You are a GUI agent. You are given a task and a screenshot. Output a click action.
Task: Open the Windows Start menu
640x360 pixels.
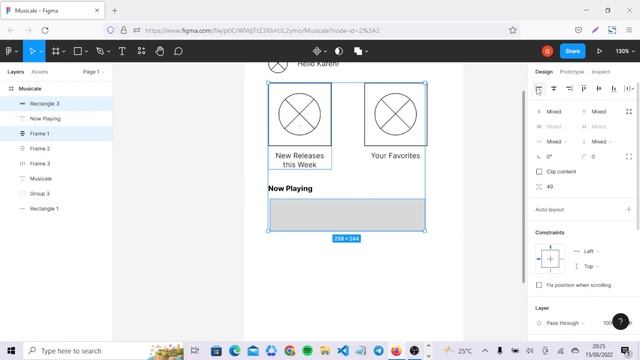11,351
